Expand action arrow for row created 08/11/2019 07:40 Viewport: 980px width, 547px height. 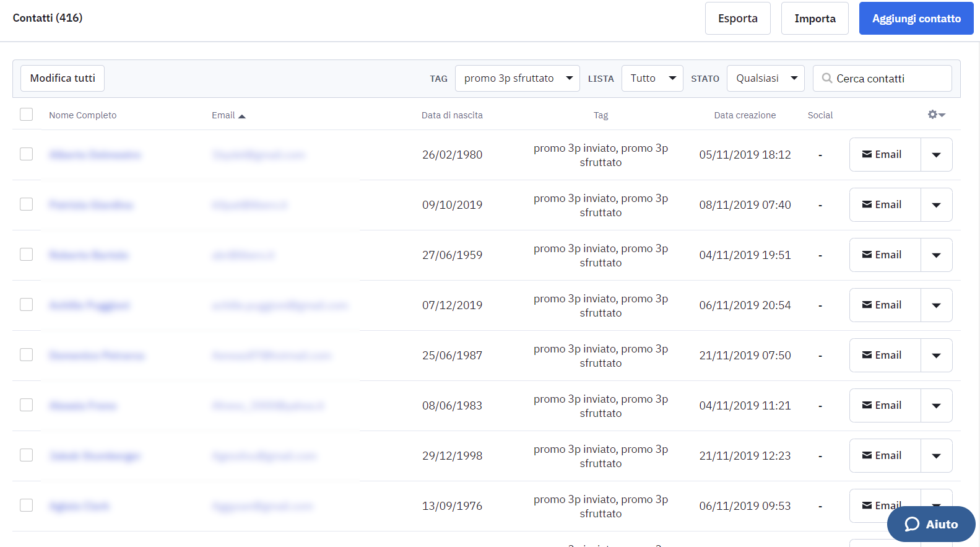tap(937, 204)
